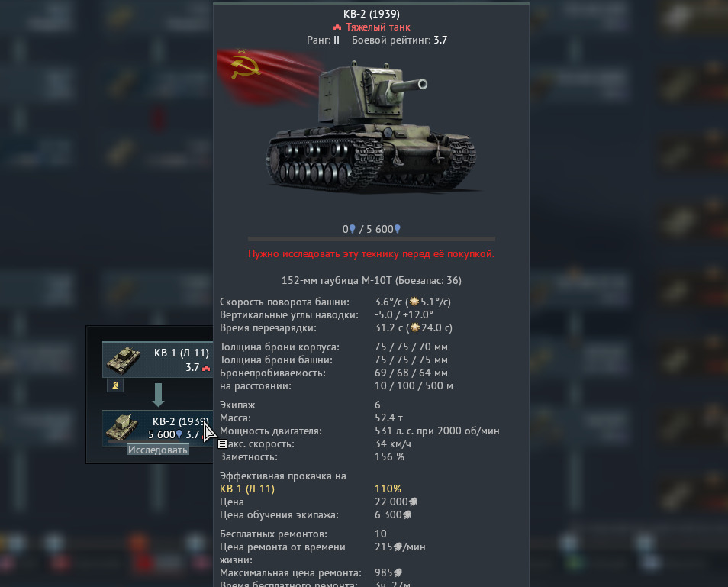Image resolution: width=728 pixels, height=587 pixels.
Task: Click the silver lion icon next to 985
Action: [x=398, y=572]
